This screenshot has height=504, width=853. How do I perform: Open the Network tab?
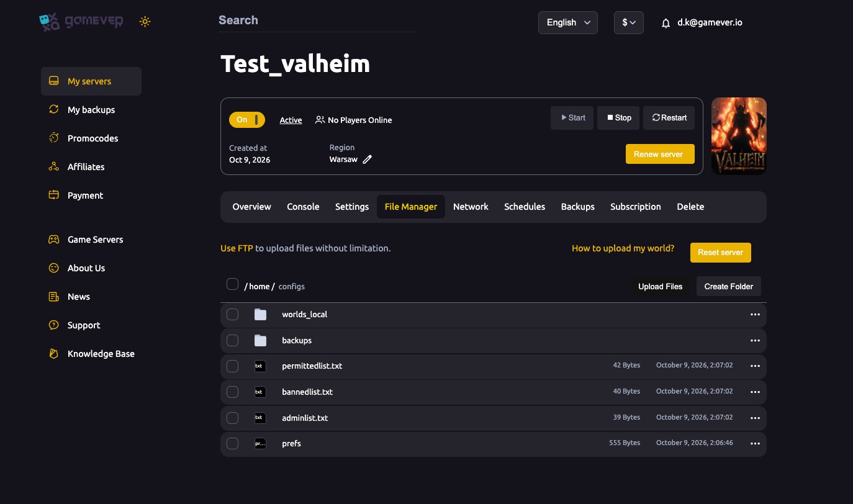point(471,207)
